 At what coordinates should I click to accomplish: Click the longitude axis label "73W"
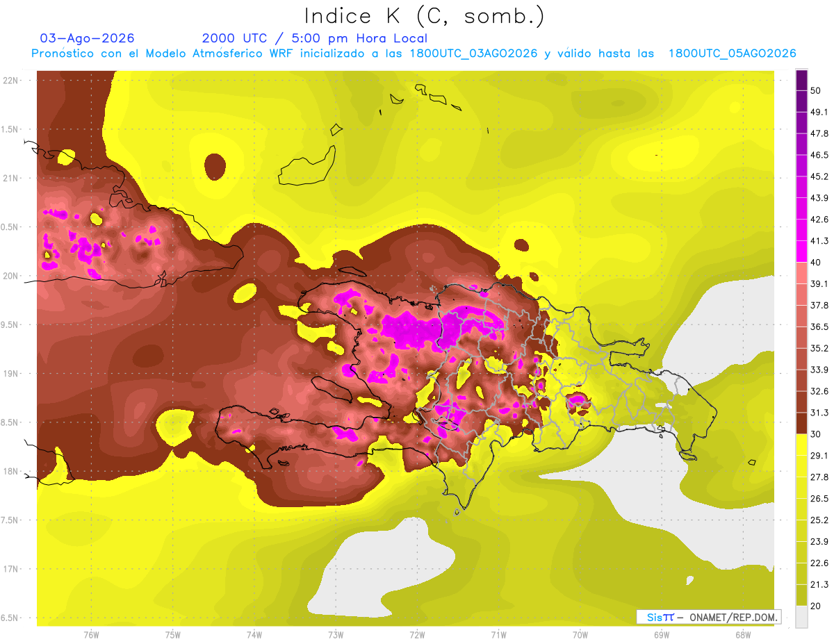(336, 634)
